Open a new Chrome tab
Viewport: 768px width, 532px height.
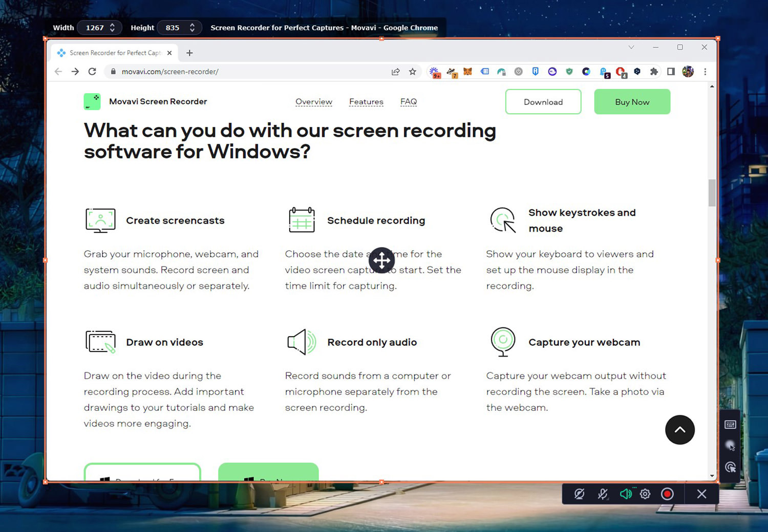tap(189, 53)
